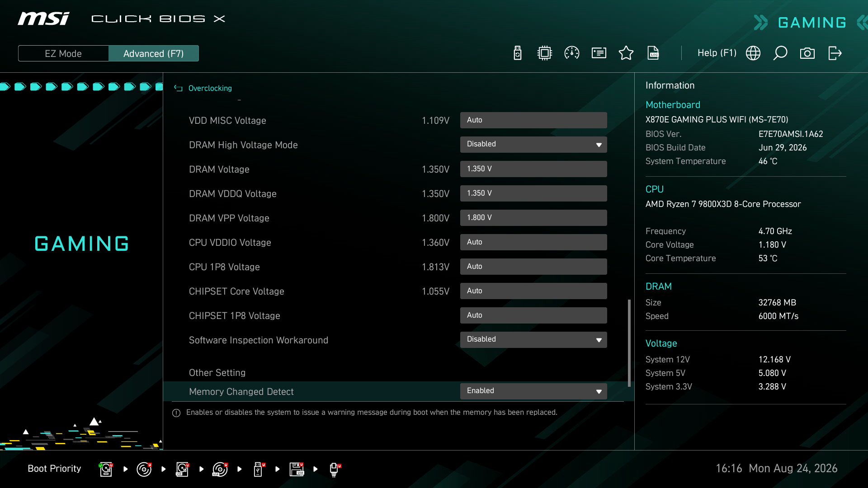Screen dimensions: 868x488
Task: Click the CPU 1P8 Voltage Auto field
Action: 533,267
